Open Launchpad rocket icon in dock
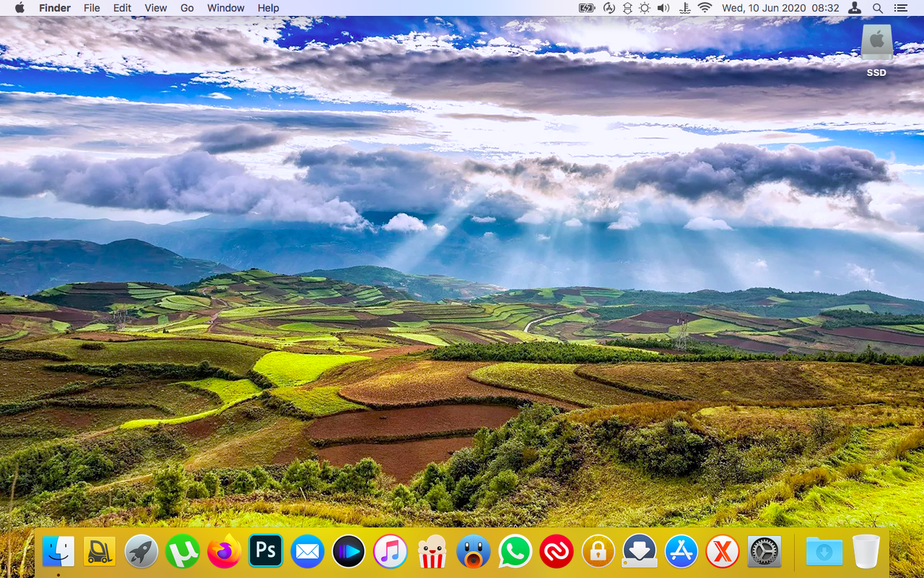This screenshot has width=924, height=578. click(x=141, y=553)
